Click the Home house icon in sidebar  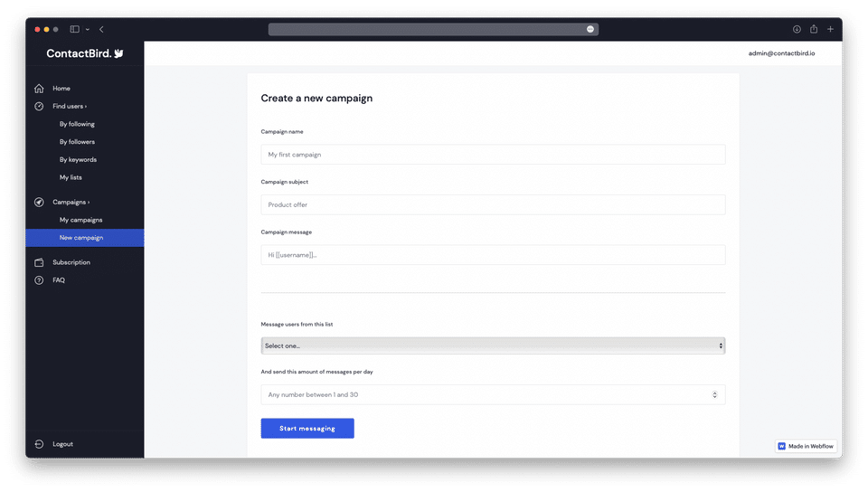(39, 89)
